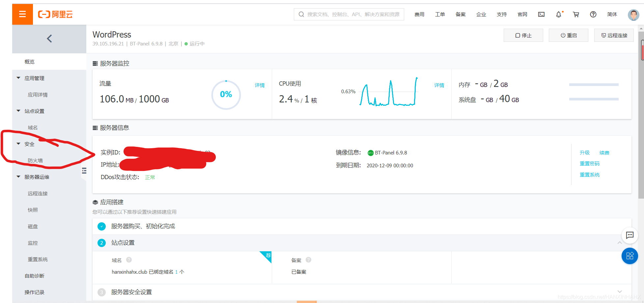Click the help icon next to 备案
Screen dimensions: 644x303
308,260
